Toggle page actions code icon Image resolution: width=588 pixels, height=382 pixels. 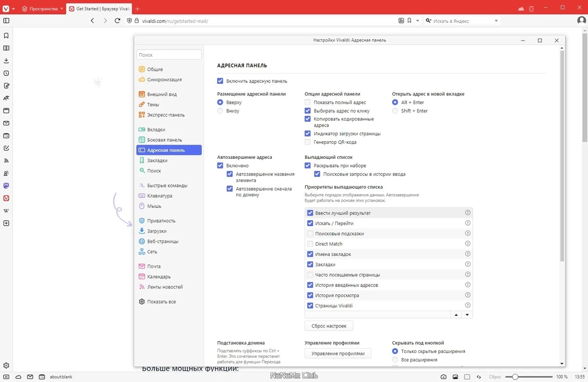point(479,377)
